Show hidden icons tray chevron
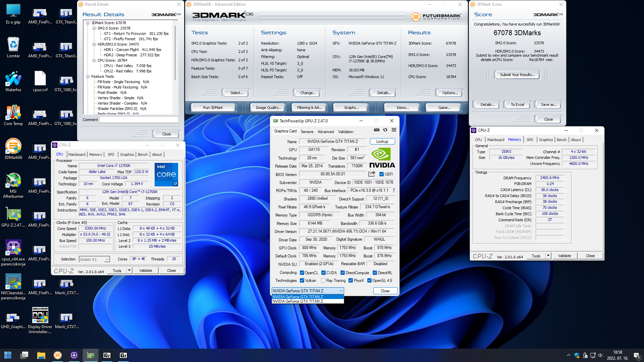Image resolution: width=644 pixels, height=362 pixels. pyautogui.click(x=569, y=355)
